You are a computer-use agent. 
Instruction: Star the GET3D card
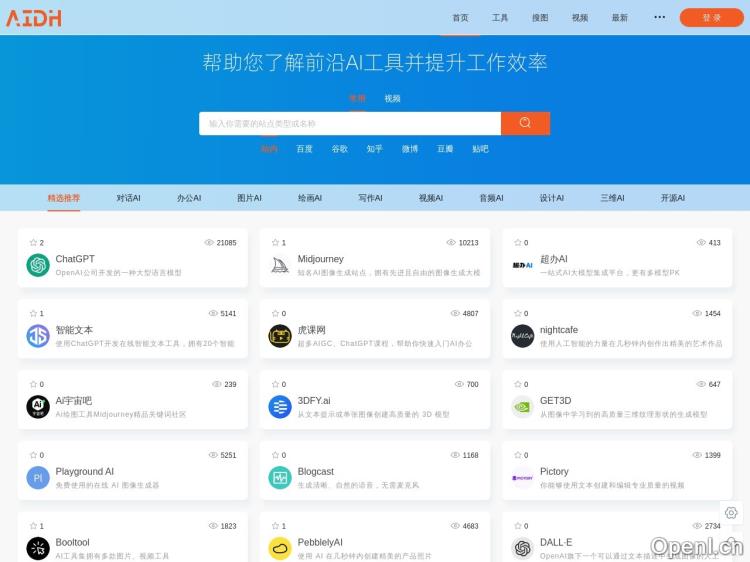(518, 384)
